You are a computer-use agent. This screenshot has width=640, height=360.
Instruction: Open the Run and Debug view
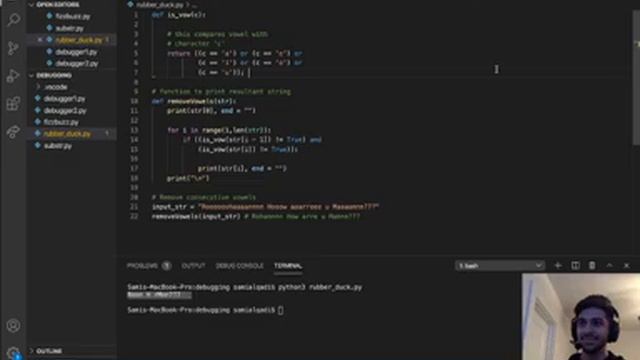[13, 76]
